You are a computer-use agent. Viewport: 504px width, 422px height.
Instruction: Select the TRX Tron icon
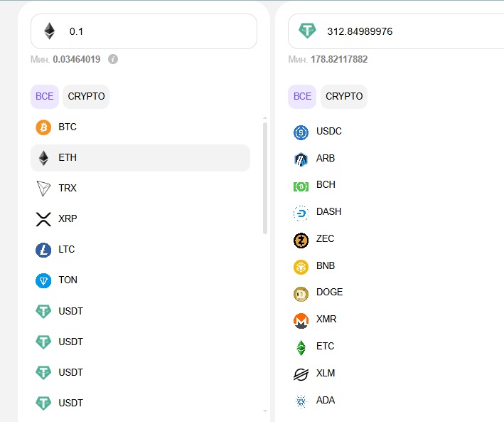click(44, 189)
